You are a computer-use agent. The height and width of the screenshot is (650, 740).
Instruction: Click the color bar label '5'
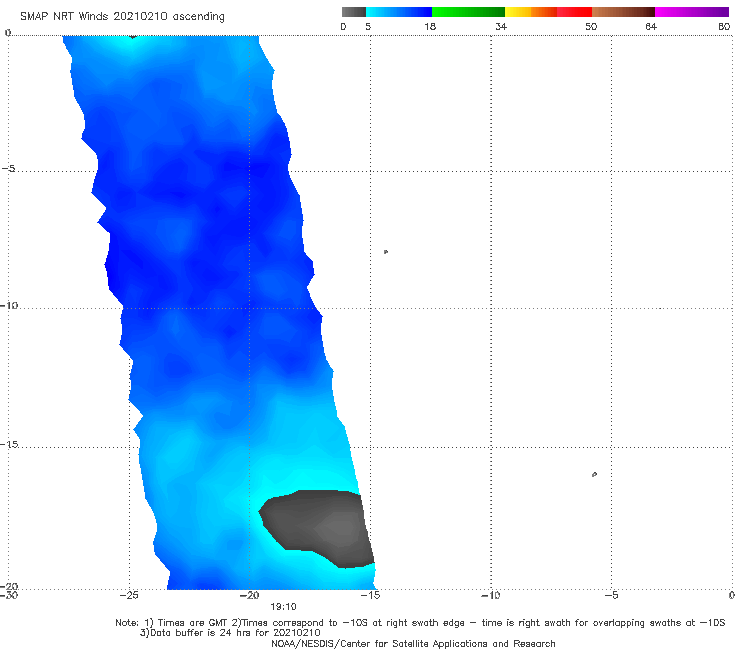tap(368, 26)
